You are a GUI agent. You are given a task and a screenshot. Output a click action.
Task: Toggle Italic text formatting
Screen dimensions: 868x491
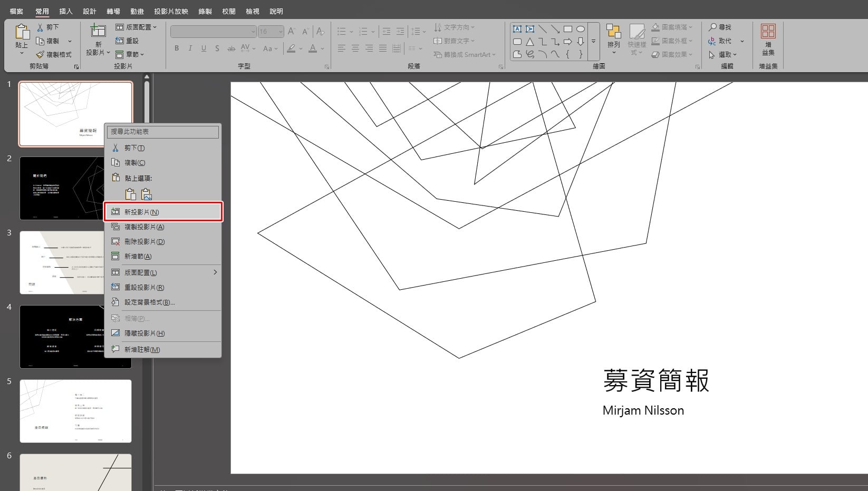tap(190, 48)
